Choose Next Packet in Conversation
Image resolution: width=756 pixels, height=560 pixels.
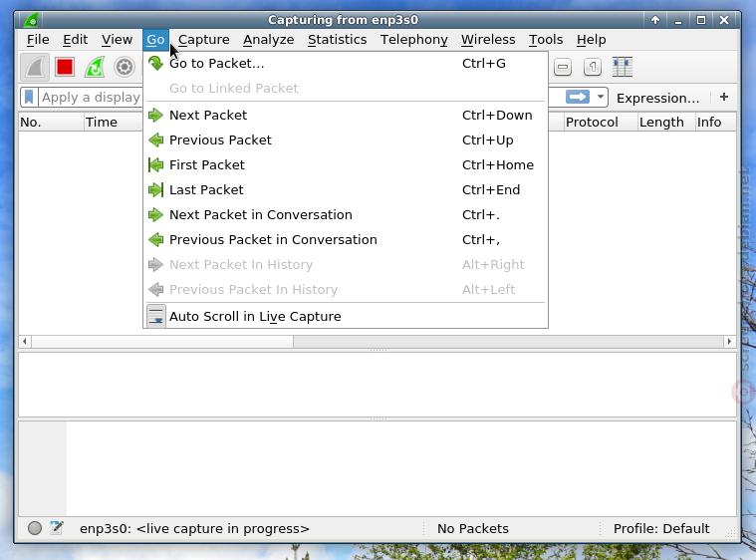346,214
